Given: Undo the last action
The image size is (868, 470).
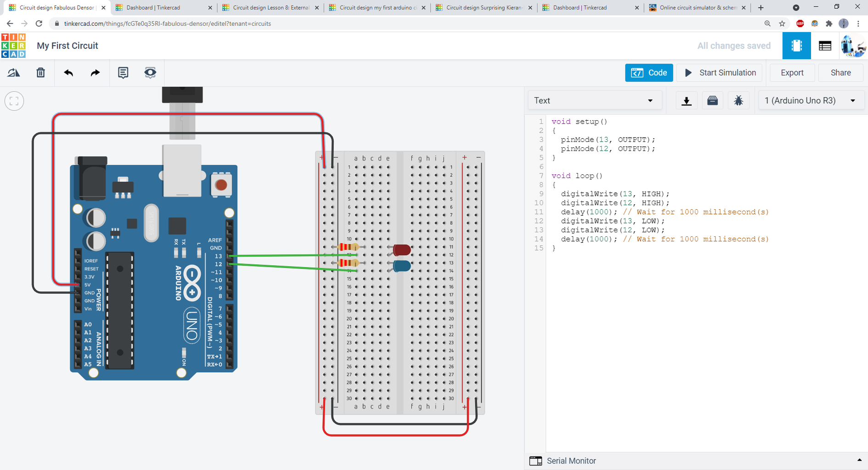Looking at the screenshot, I should (68, 73).
